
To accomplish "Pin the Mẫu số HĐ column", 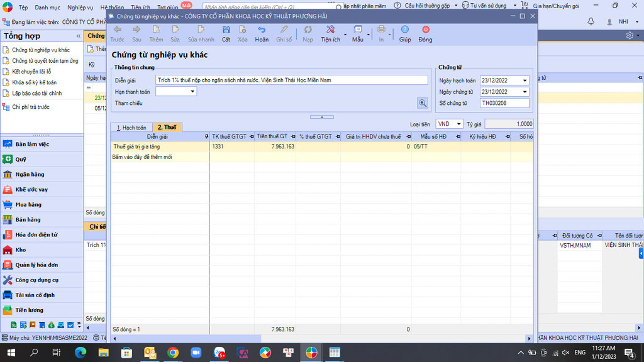I will pyautogui.click(x=458, y=136).
